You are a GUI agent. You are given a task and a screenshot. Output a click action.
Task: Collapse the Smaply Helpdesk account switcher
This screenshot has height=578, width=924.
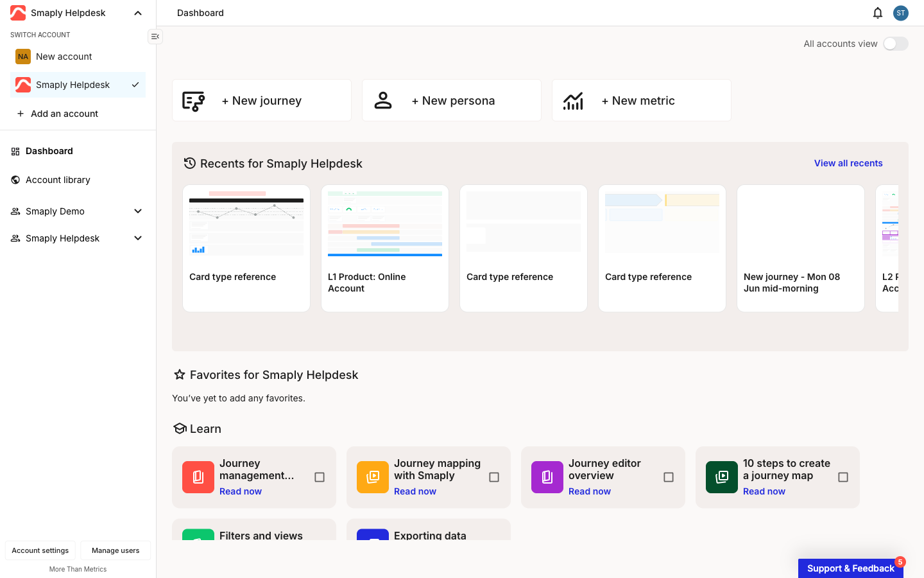tap(138, 13)
